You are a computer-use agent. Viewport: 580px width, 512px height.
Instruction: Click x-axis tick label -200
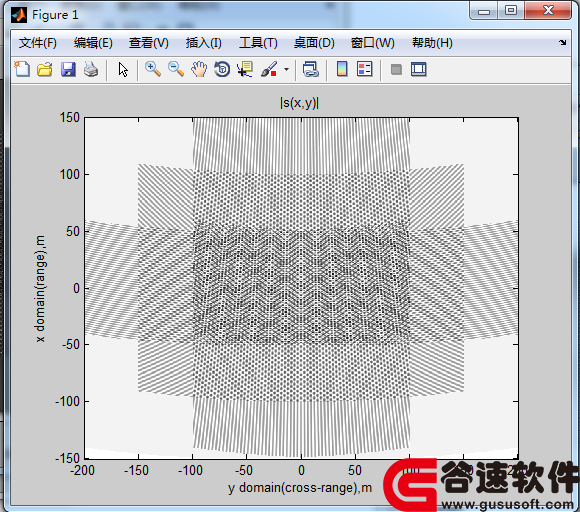[82, 470]
